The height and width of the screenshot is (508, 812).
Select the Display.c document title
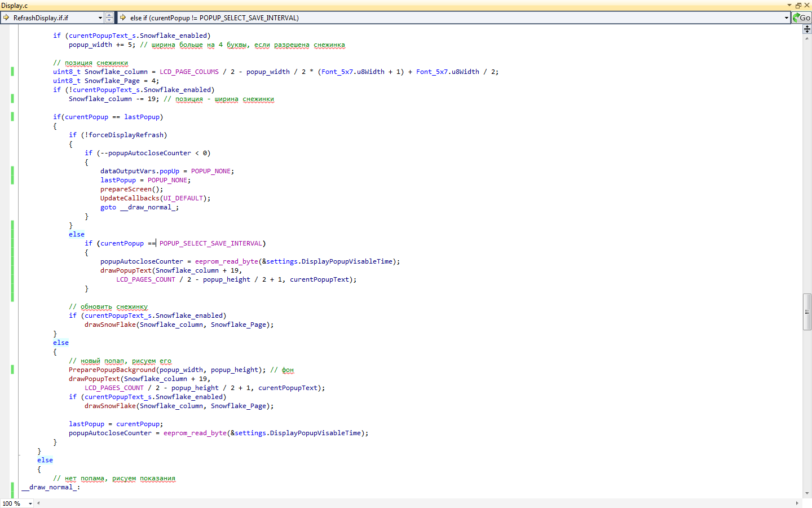click(15, 6)
